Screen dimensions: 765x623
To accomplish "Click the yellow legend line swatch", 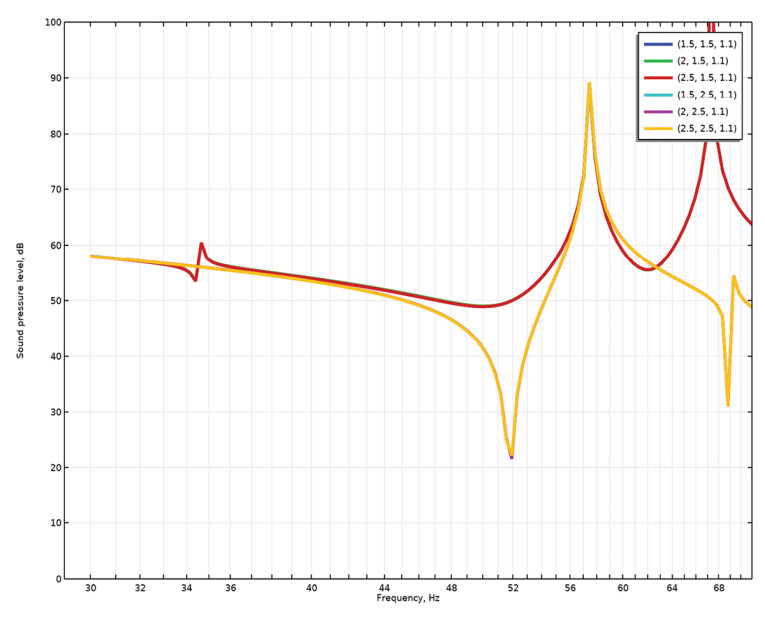I will coord(657,129).
